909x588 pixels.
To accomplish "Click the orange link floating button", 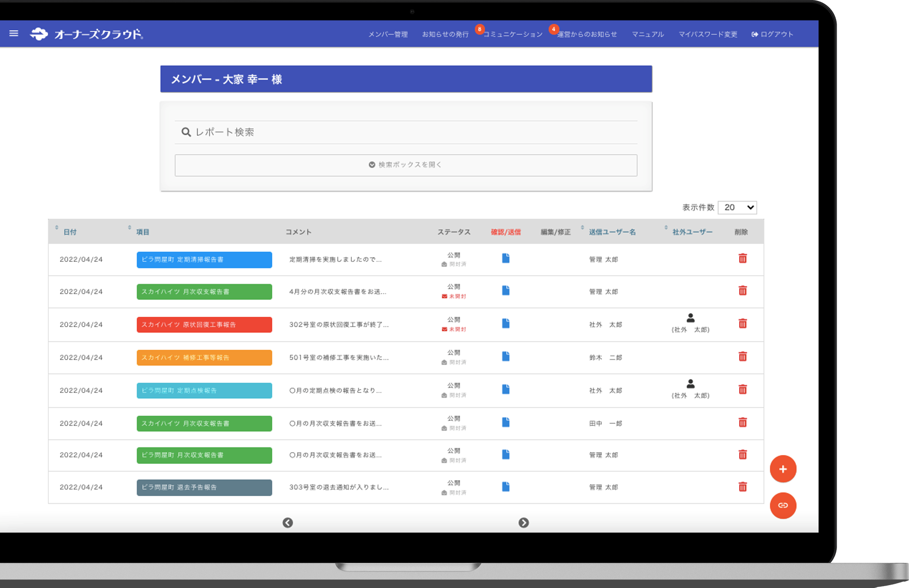I will [x=783, y=505].
